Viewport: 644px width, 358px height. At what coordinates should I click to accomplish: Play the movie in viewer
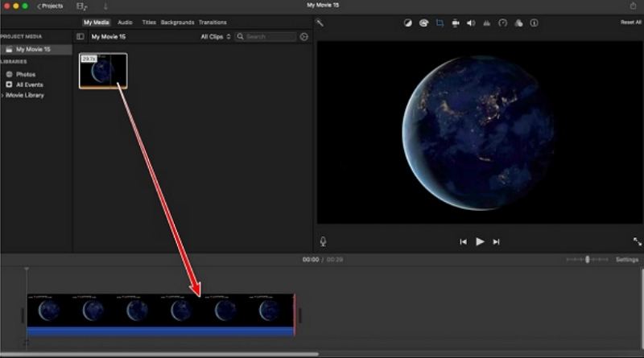[x=480, y=242]
